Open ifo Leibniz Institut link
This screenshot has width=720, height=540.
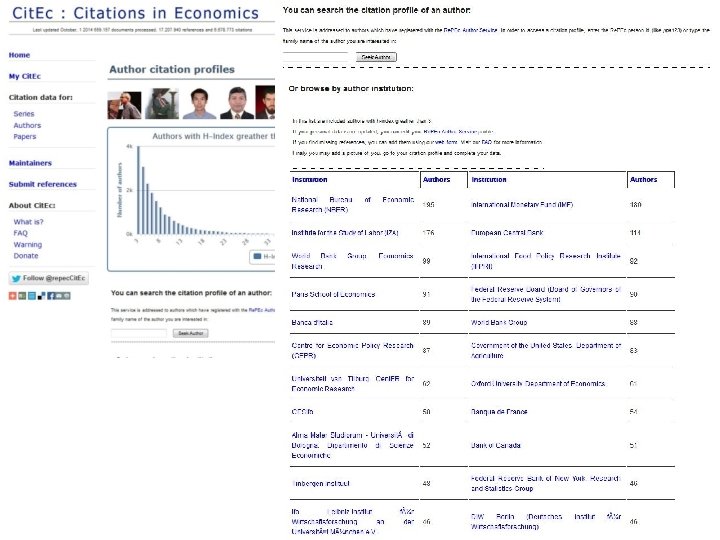(353, 522)
